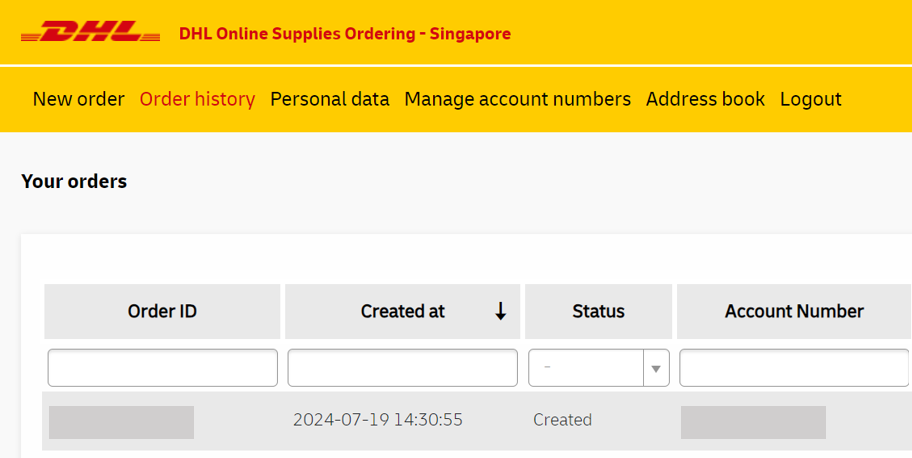
Task: Click the order ID cell in first row
Action: coord(121,422)
